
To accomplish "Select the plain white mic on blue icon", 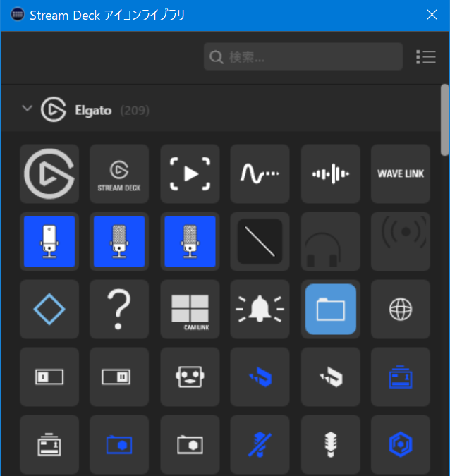I will tap(49, 241).
